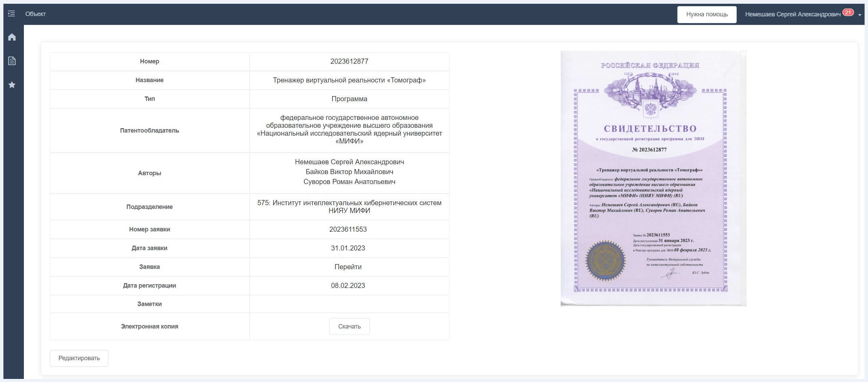This screenshot has width=868, height=382.
Task: Open favorites via the star sidebar icon
Action: tap(12, 85)
